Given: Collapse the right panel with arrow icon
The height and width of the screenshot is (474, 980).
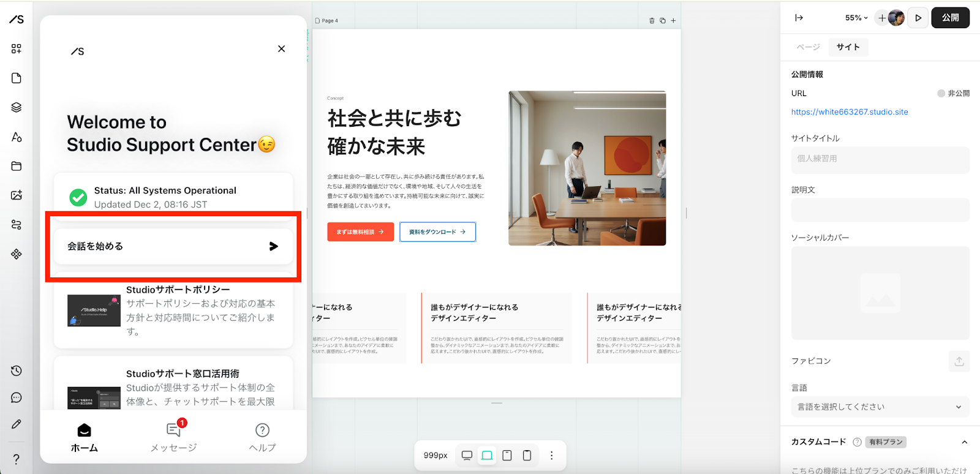Looking at the screenshot, I should point(799,18).
